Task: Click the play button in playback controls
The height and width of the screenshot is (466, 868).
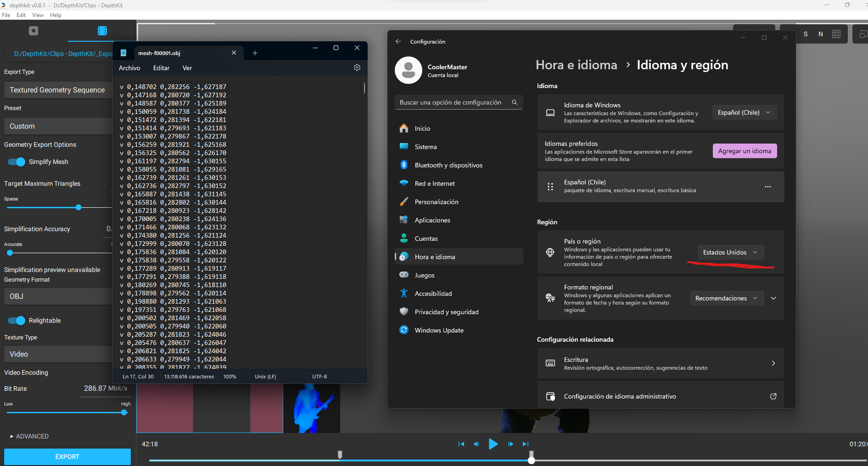Action: pyautogui.click(x=493, y=444)
